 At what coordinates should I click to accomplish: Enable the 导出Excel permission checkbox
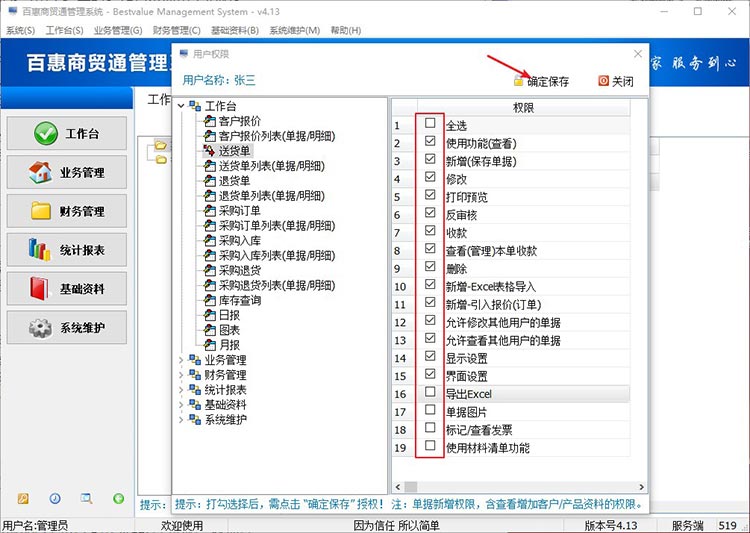click(430, 392)
